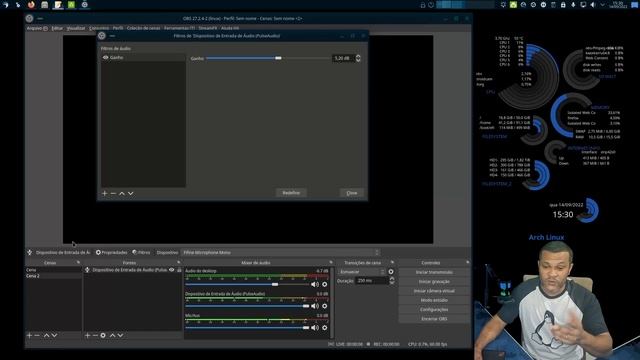Open Áudio do desktop mixer settings gear
This screenshot has width=640, height=360.
point(324,284)
